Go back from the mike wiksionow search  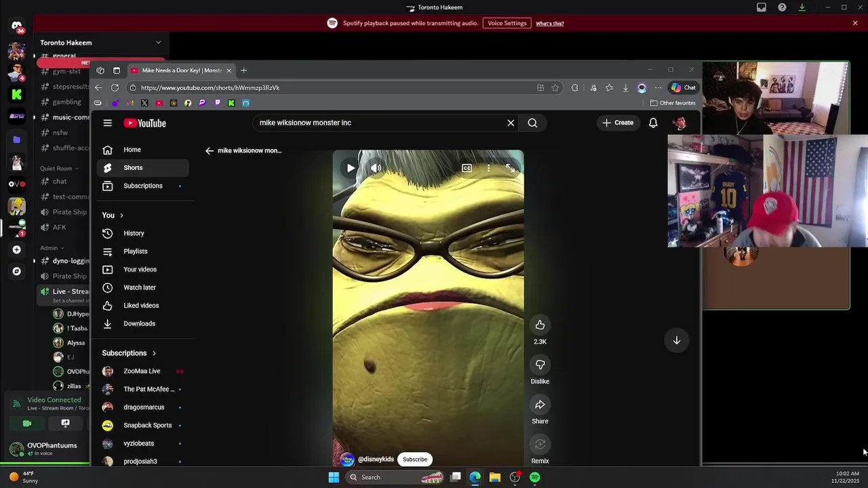coord(210,150)
